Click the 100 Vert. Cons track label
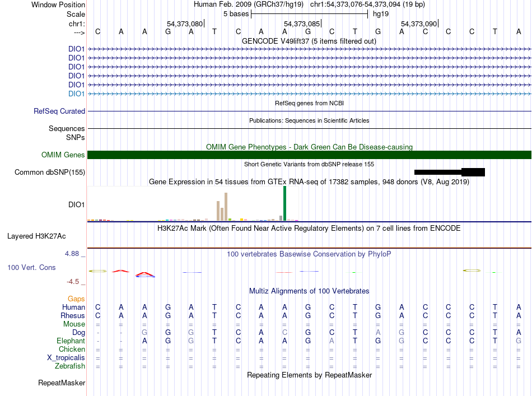532x396 pixels. pos(31,267)
